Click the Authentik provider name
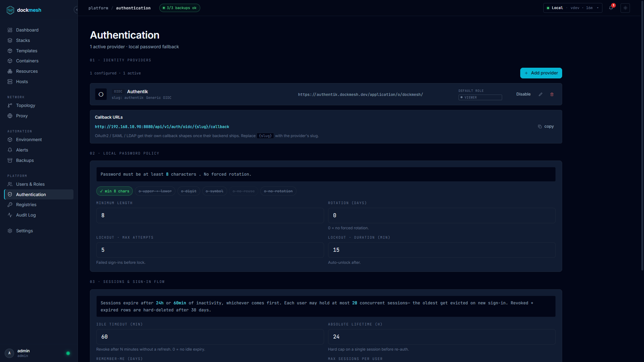 coord(138,92)
